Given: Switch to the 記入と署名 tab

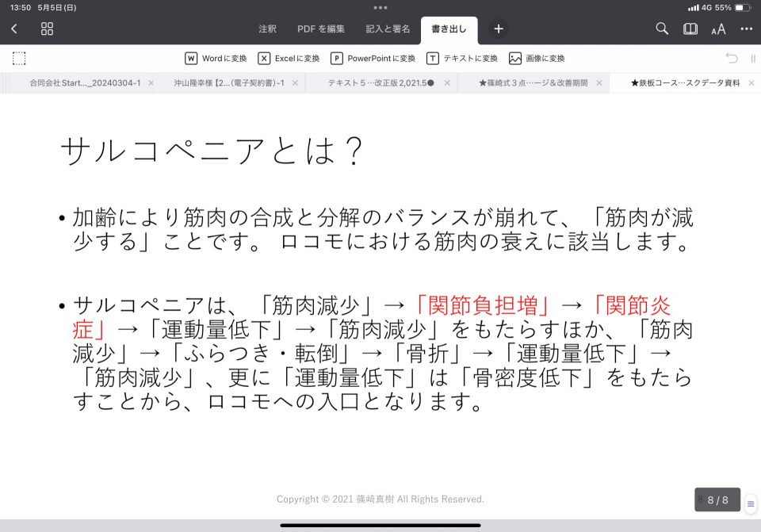Looking at the screenshot, I should tap(388, 29).
